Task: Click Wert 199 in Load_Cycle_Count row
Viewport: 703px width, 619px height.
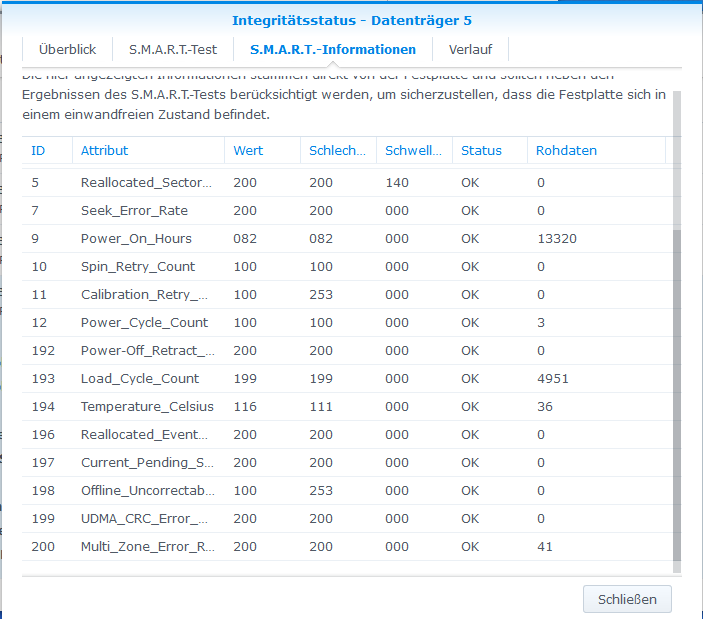Action: [x=245, y=379]
